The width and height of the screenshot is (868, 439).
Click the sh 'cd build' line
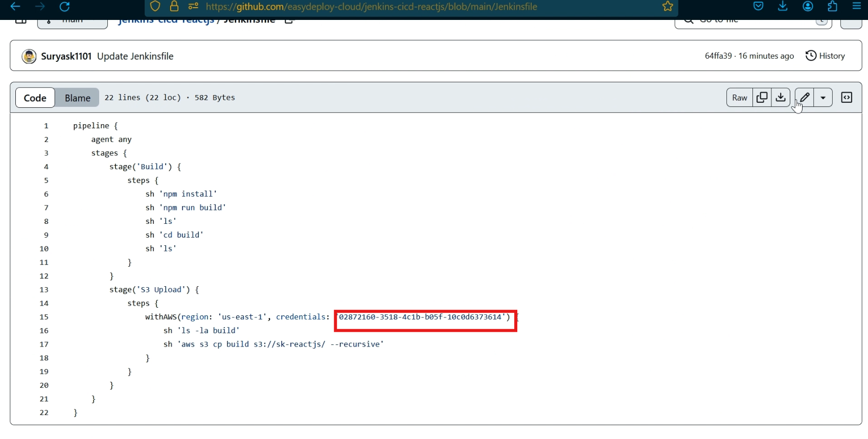click(174, 235)
